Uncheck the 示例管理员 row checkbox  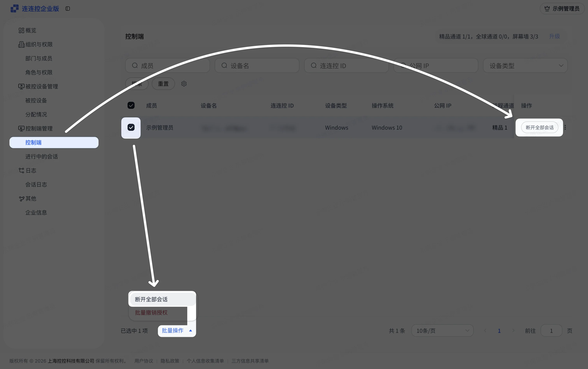pos(131,127)
